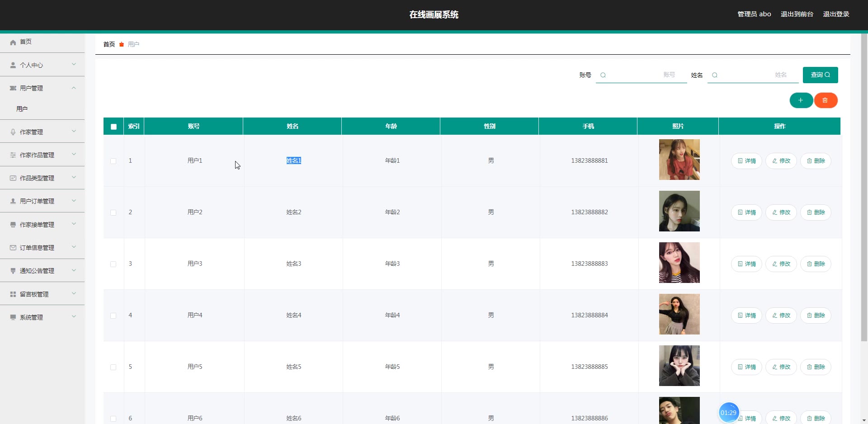Click the orange trash bulk delete button
This screenshot has width=868, height=424.
coord(826,100)
